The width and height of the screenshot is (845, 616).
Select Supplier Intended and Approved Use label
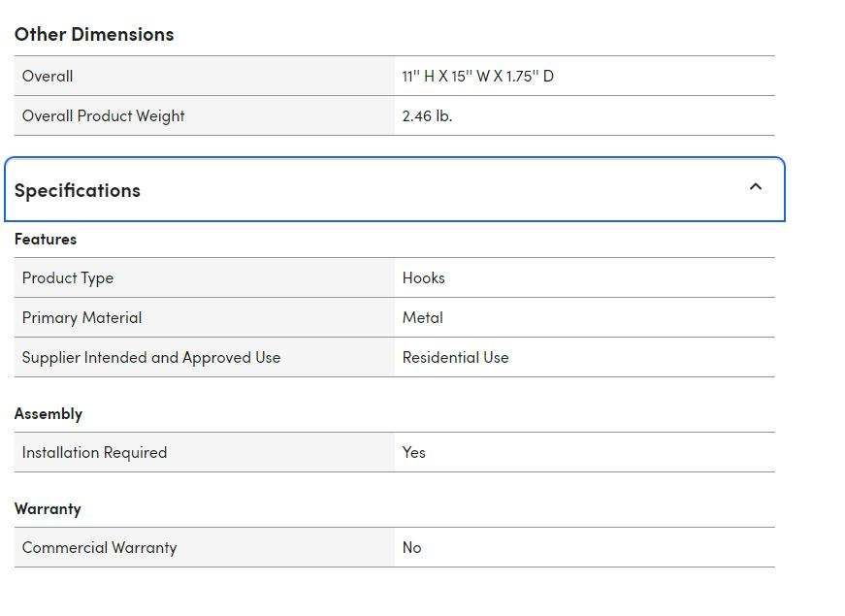pyautogui.click(x=151, y=357)
